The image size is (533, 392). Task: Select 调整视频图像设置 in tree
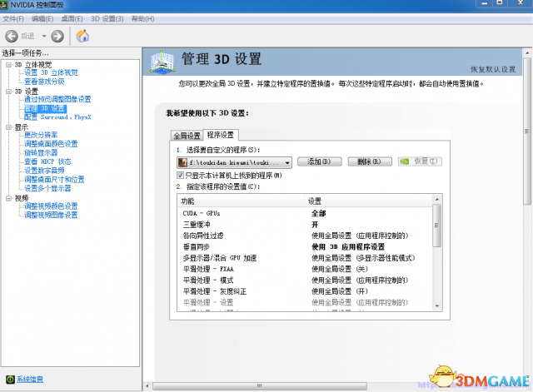[x=51, y=215]
